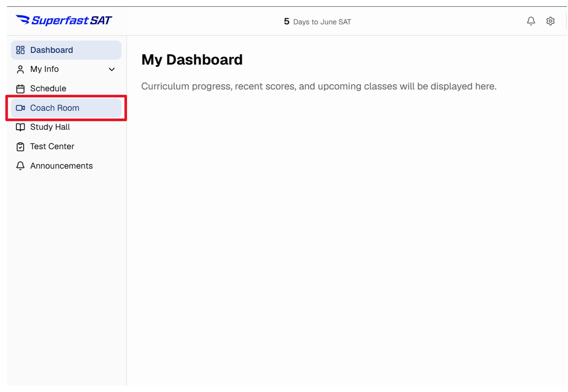This screenshot has height=392, width=568.
Task: Click the Test Center clipboard icon
Action: point(21,147)
